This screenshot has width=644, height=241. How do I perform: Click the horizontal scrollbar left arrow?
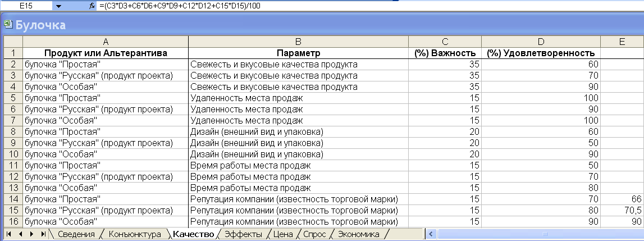click(431, 234)
